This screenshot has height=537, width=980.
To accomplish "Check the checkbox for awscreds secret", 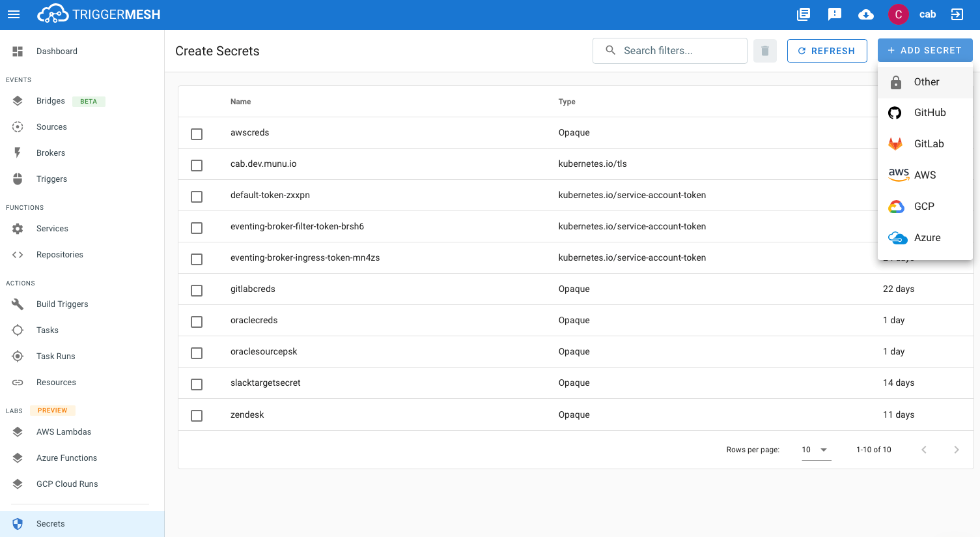I will tap(197, 134).
